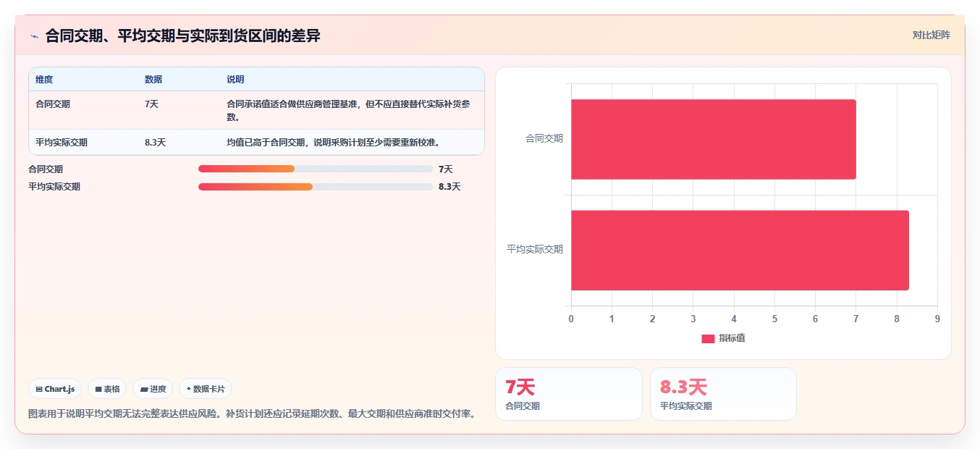The width and height of the screenshot is (980, 449).
Task: Click the 数据 column header
Action: tap(153, 79)
